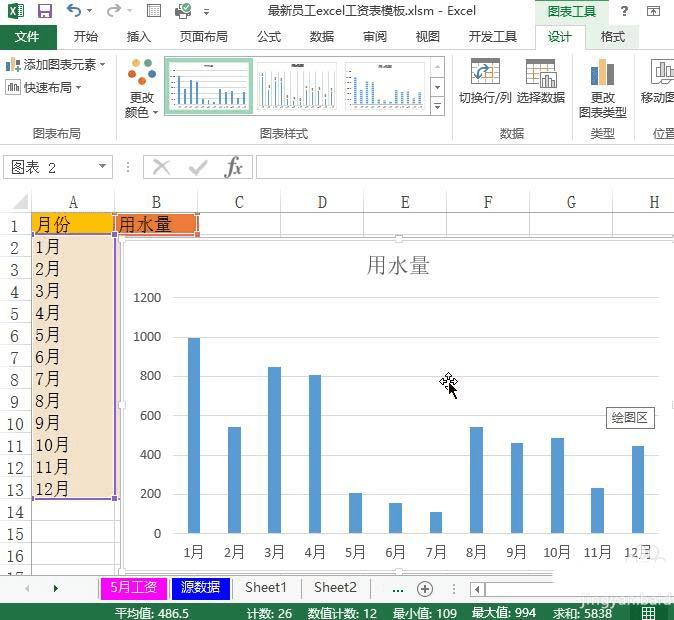The image size is (674, 620).
Task: Open 选择数据 (Select Data) dialog
Action: pyautogui.click(x=541, y=74)
